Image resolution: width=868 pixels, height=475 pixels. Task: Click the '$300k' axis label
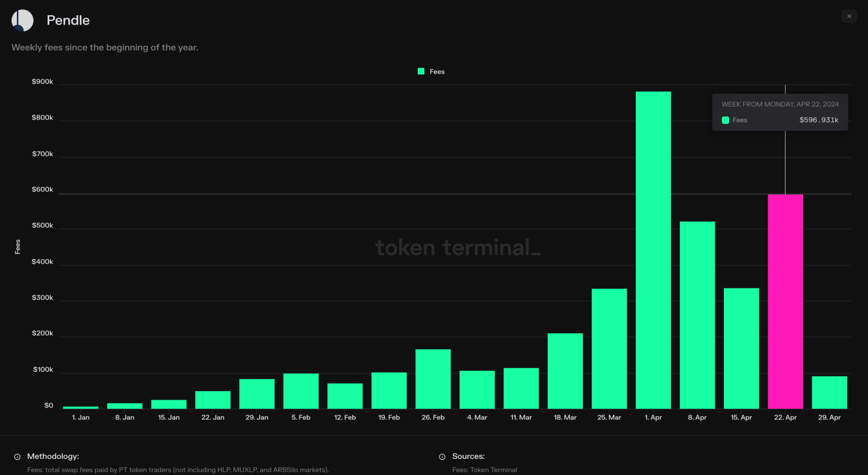coord(42,298)
